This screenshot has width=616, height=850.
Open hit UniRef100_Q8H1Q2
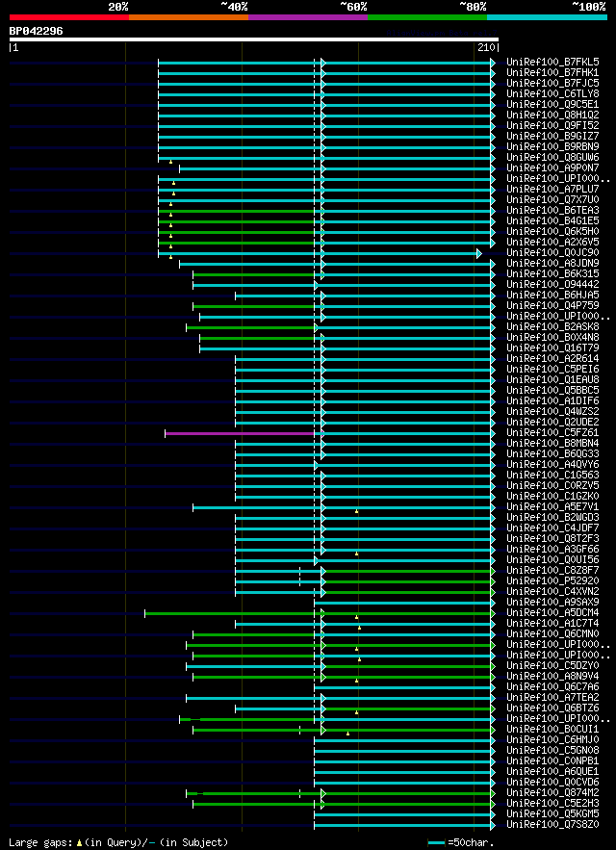552,115
